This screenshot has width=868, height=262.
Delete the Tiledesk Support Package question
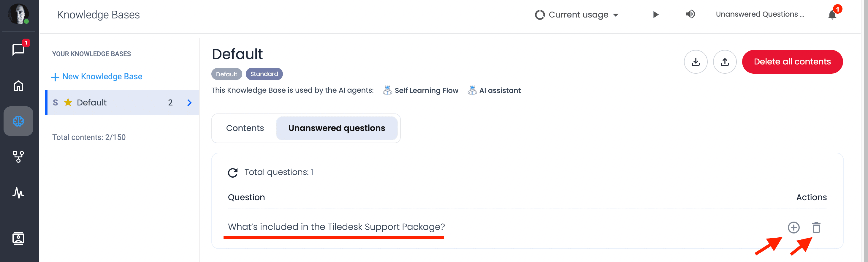point(816,228)
